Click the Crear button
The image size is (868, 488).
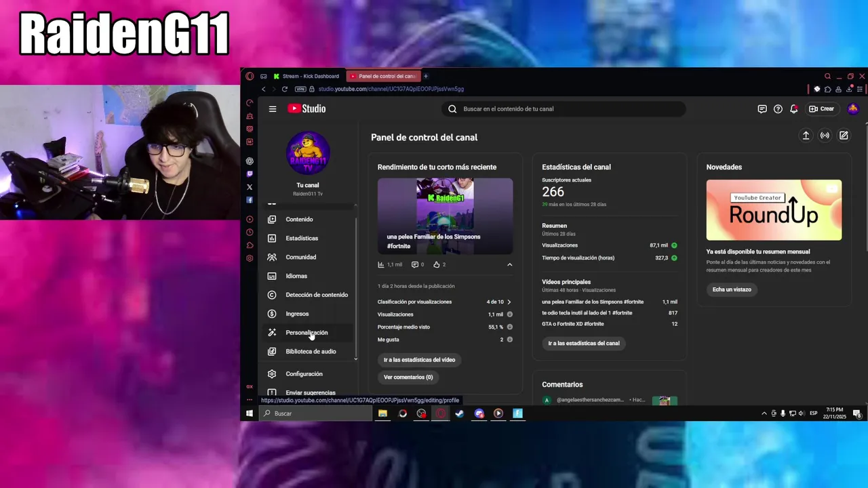[x=821, y=108]
